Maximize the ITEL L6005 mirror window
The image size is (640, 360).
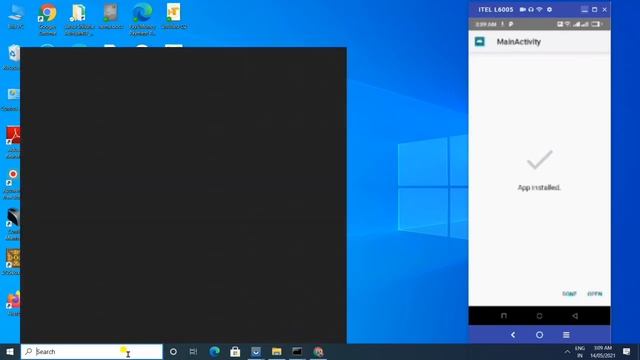[x=595, y=9]
